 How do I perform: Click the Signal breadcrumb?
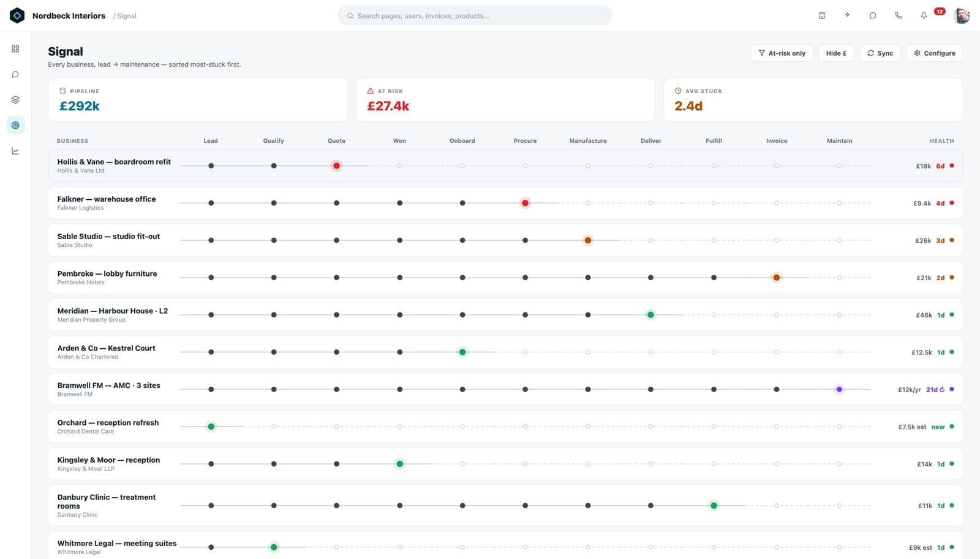click(127, 16)
